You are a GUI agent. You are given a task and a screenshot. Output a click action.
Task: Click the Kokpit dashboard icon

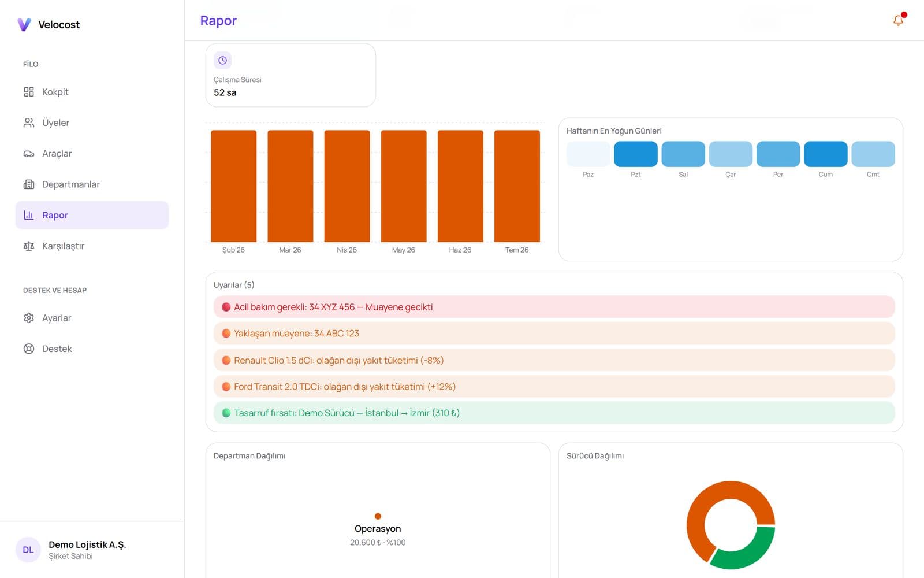pos(29,92)
